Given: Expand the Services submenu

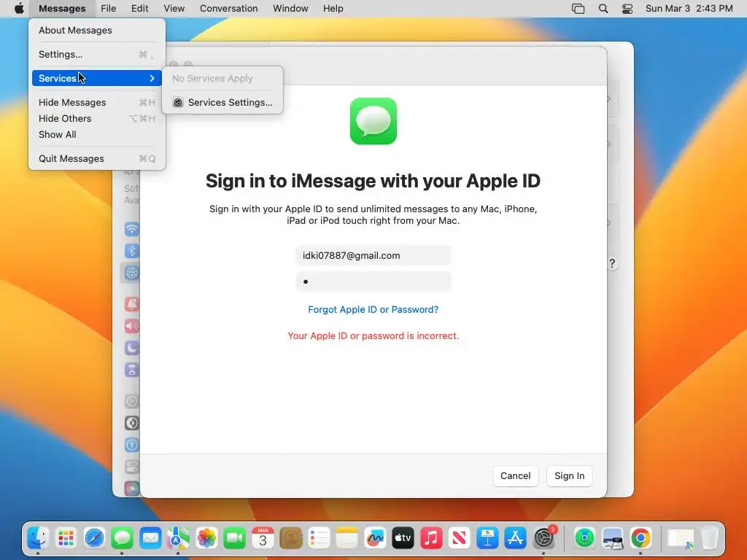Looking at the screenshot, I should tap(97, 78).
